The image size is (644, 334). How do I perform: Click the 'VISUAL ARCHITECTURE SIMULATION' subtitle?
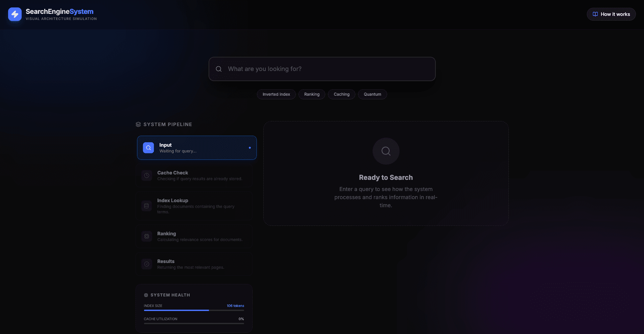point(61,19)
